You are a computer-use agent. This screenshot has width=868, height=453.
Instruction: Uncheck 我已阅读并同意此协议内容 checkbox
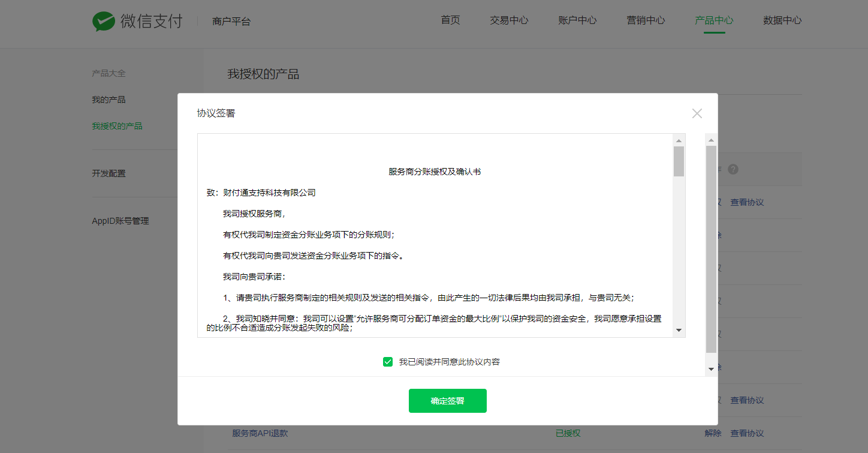pos(388,362)
